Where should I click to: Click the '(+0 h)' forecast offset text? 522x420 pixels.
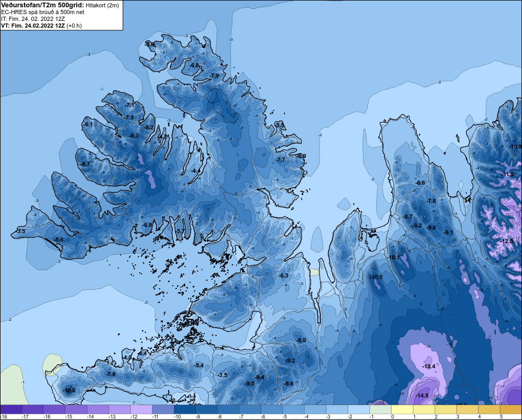pos(74,26)
